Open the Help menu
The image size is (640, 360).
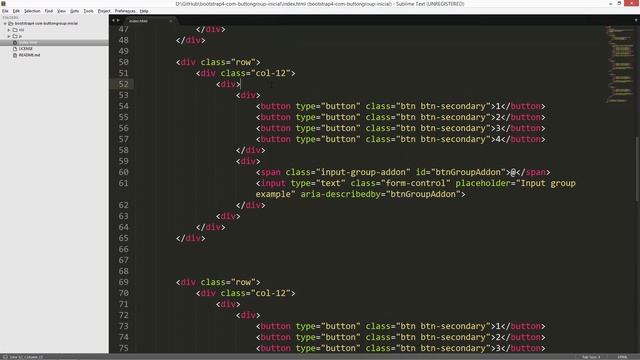[x=144, y=11]
